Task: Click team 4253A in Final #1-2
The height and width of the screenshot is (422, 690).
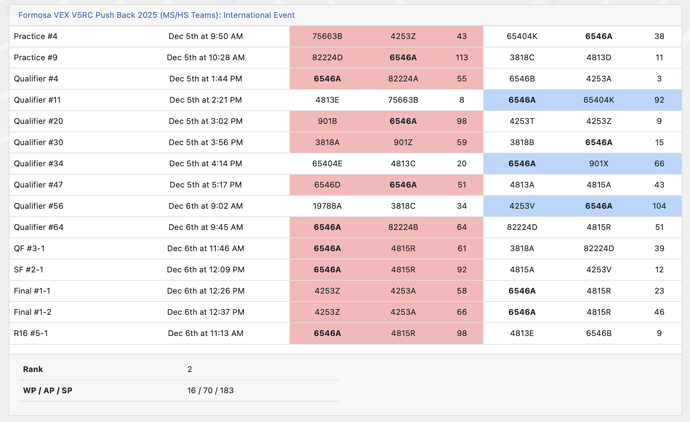Action: click(403, 312)
